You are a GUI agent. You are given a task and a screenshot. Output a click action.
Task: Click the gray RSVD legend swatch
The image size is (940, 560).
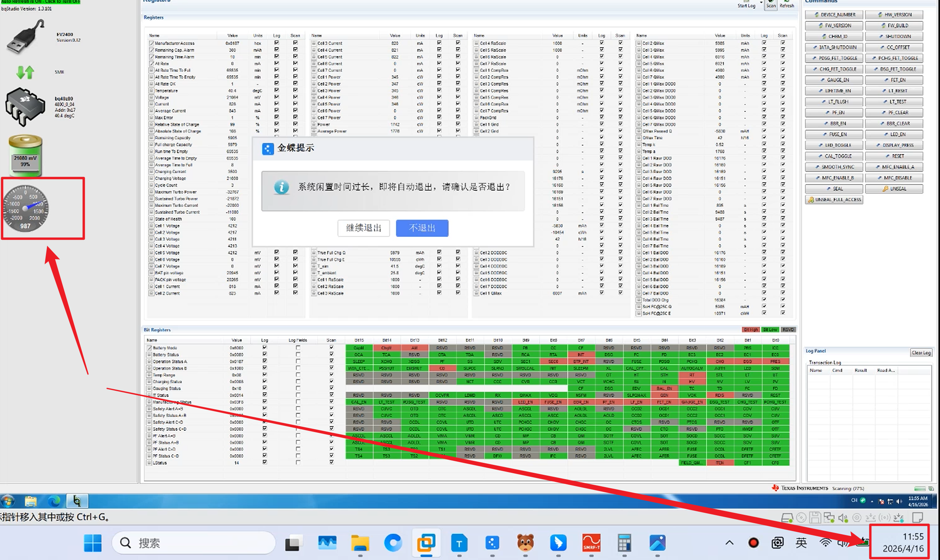point(789,330)
